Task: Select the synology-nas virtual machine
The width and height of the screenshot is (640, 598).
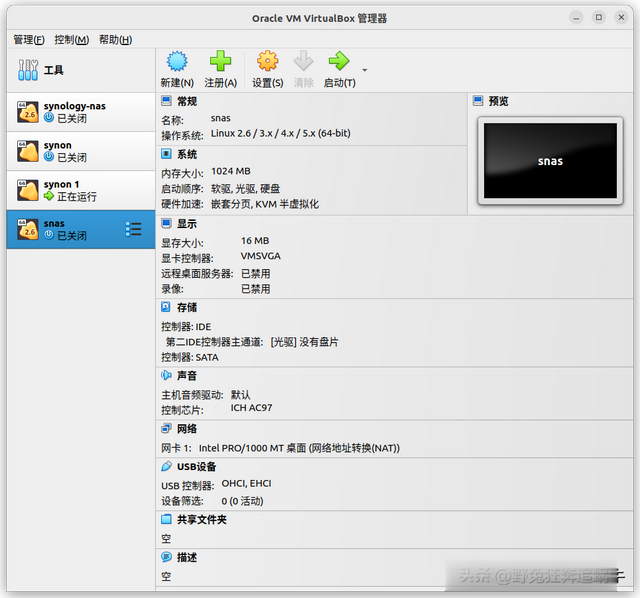Action: pos(81,112)
